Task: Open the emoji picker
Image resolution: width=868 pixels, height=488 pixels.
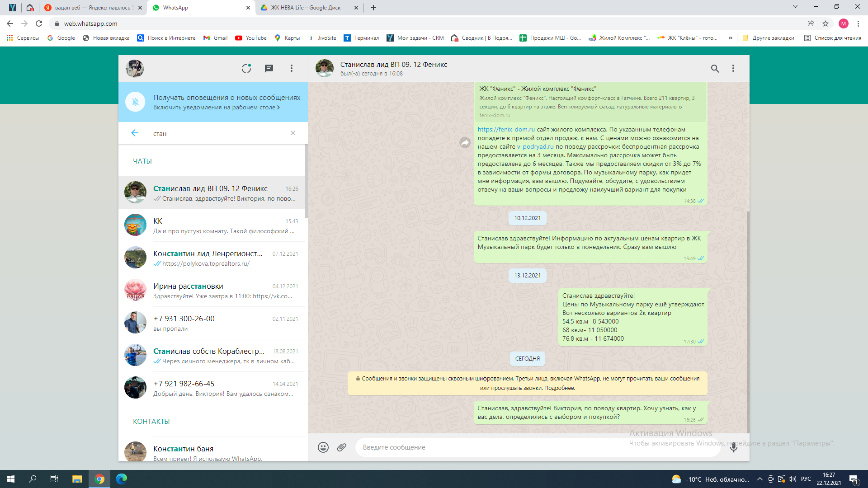Action: [x=323, y=447]
